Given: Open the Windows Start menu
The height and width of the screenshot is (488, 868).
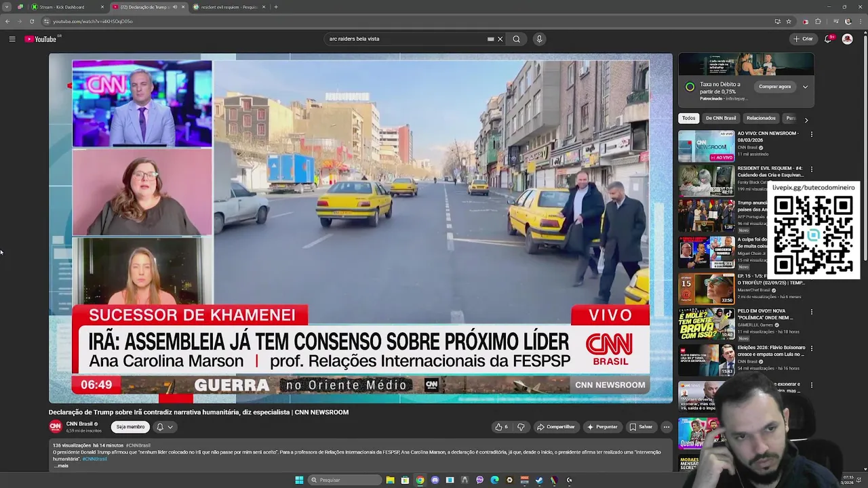Looking at the screenshot, I should point(299,480).
